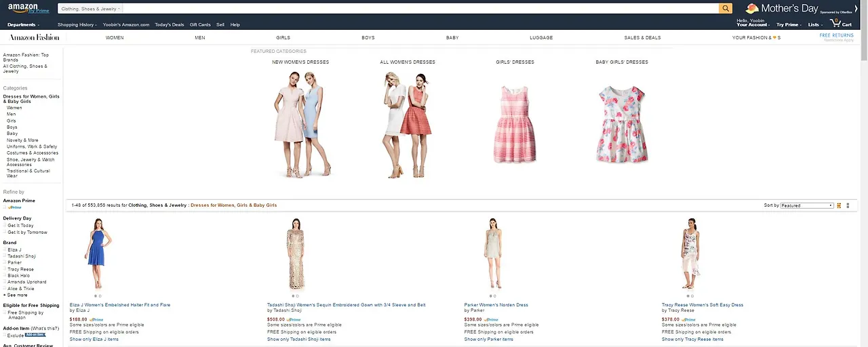This screenshot has height=347, width=868.
Task: Open All Women's Dresses category image
Action: click(407, 125)
